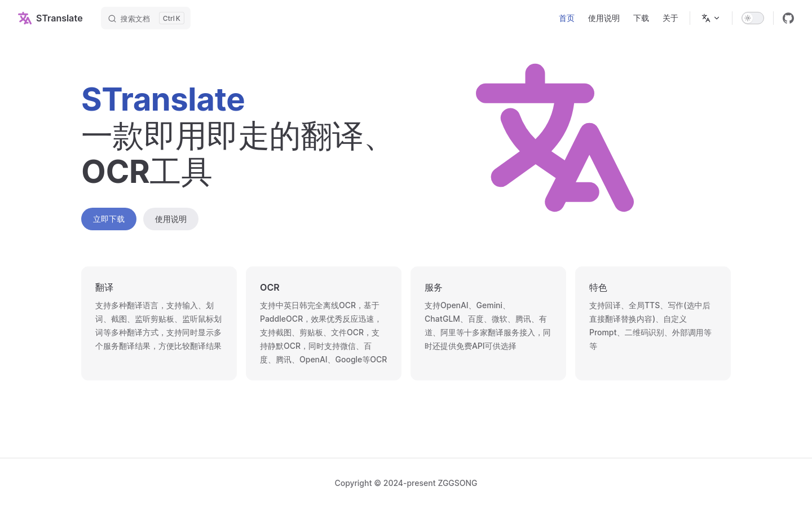Open the 搜索文档 search box
The image size is (812, 508).
point(145,18)
